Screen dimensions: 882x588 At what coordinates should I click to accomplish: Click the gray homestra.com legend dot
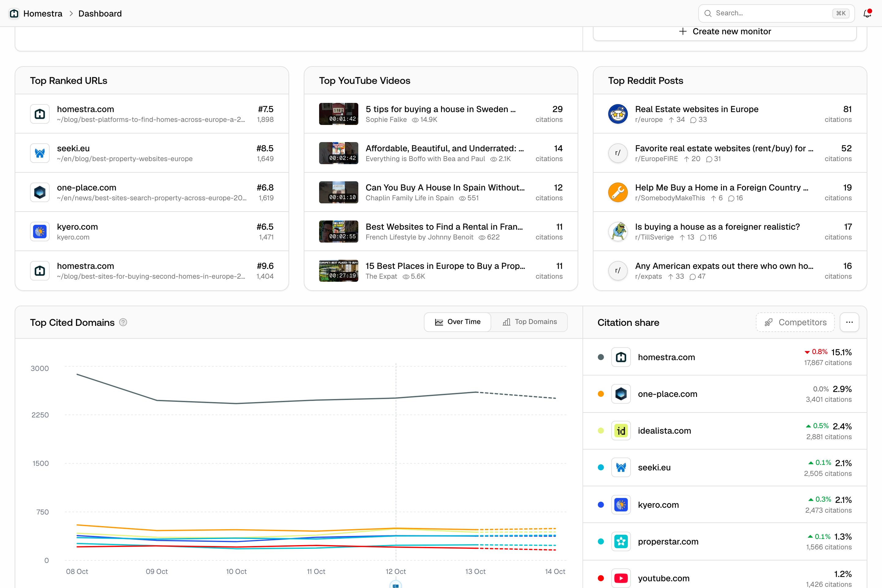click(x=601, y=357)
